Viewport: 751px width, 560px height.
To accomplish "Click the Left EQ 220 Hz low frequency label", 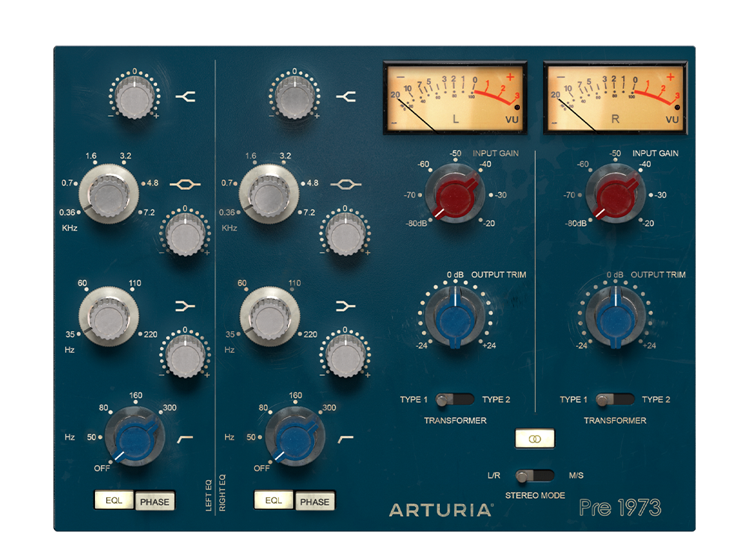I will pos(151,334).
